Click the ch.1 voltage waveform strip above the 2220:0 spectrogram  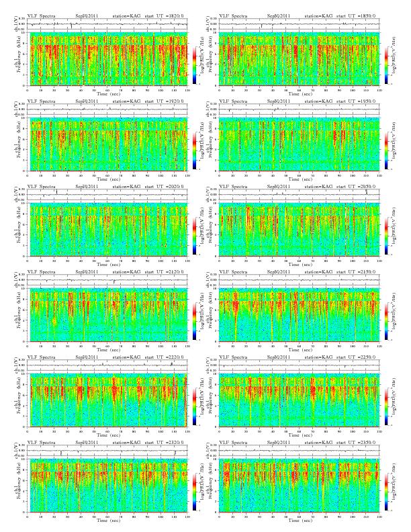[x=107, y=365]
